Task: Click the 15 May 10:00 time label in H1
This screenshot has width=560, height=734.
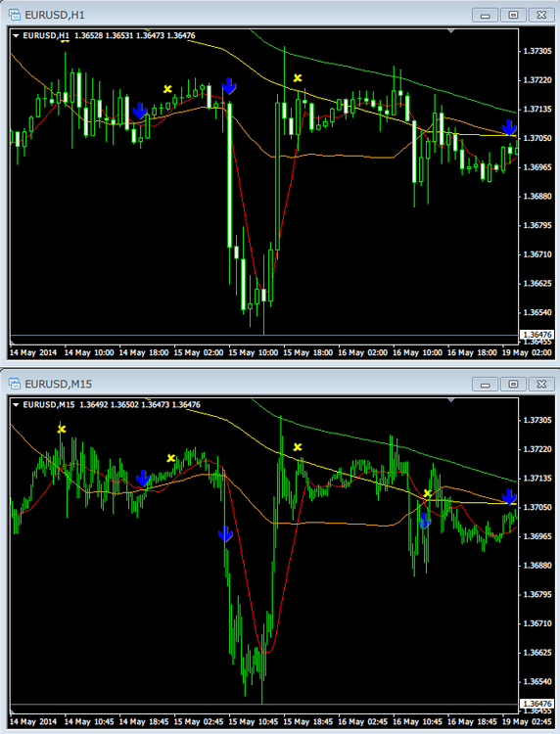Action: tap(254, 352)
